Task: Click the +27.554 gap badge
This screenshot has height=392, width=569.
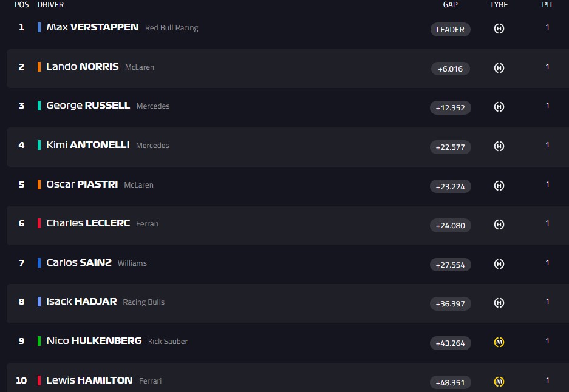Action: click(x=450, y=265)
